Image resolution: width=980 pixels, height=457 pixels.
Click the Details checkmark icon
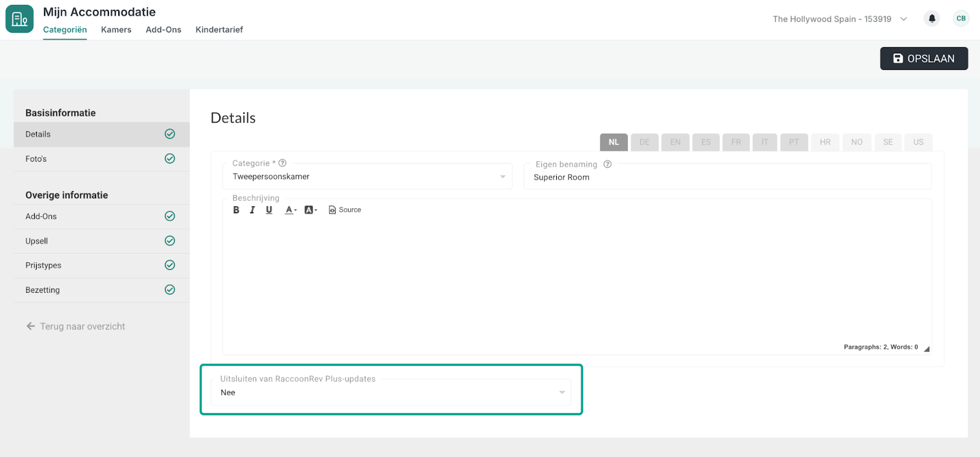click(x=170, y=134)
